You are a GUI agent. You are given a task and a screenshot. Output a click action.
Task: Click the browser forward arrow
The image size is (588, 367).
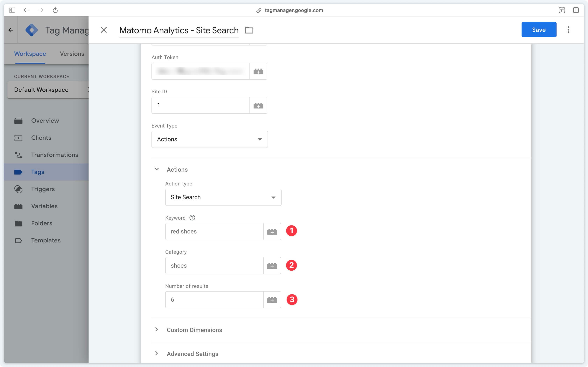pyautogui.click(x=41, y=10)
